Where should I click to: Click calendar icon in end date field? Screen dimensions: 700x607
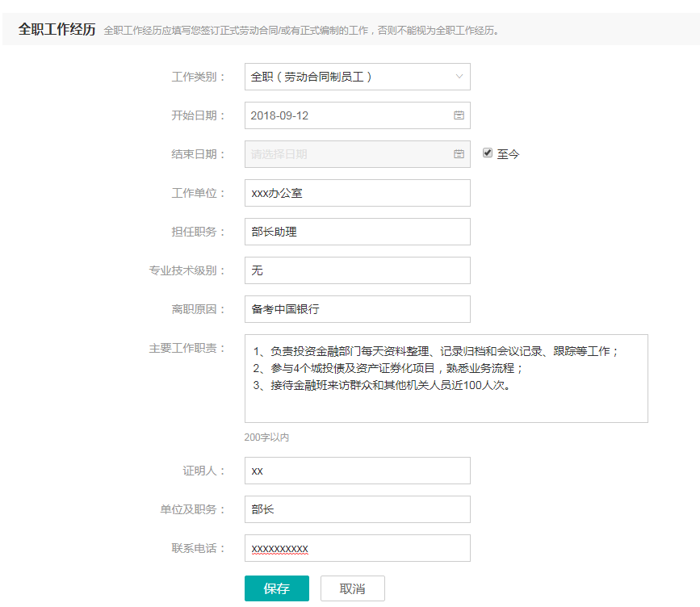[459, 154]
